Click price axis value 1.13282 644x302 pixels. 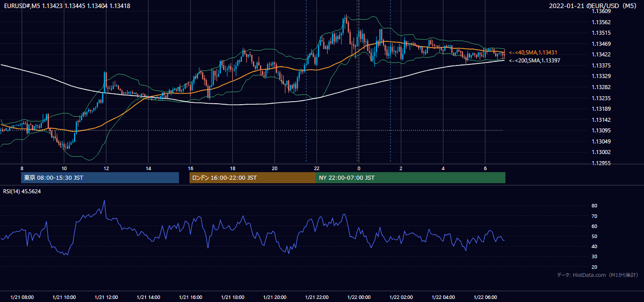tap(601, 87)
